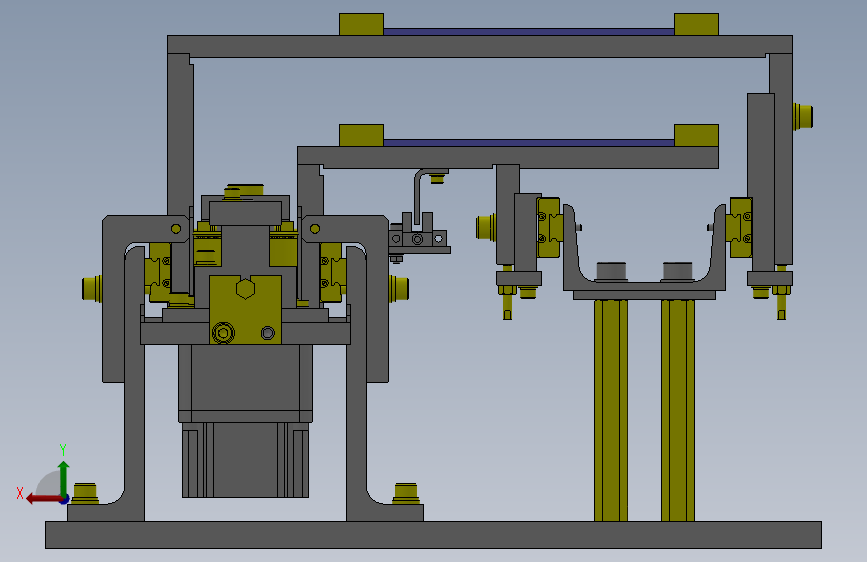This screenshot has width=867, height=562.
Task: Select the yellow bolt on the left foot flange
Action: 85,493
